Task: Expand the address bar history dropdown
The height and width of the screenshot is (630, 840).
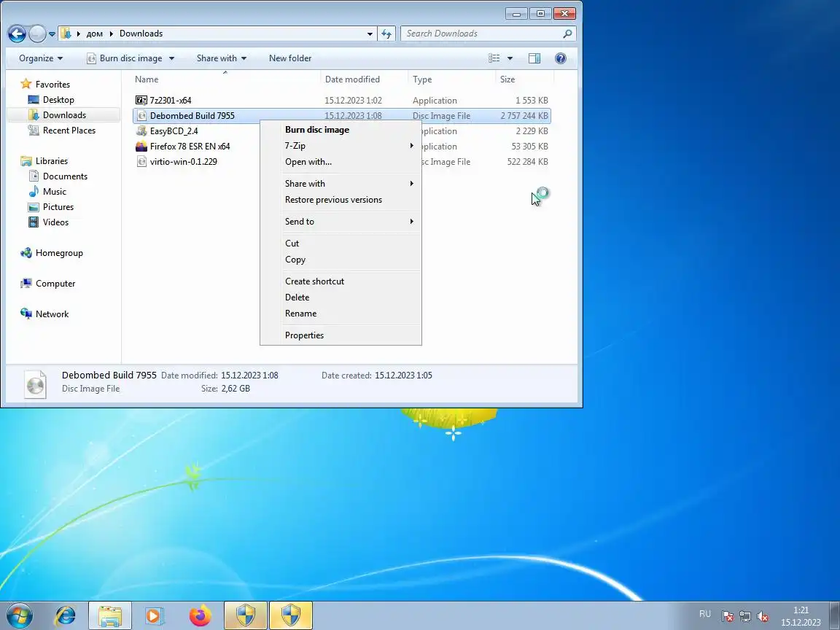Action: [x=370, y=34]
